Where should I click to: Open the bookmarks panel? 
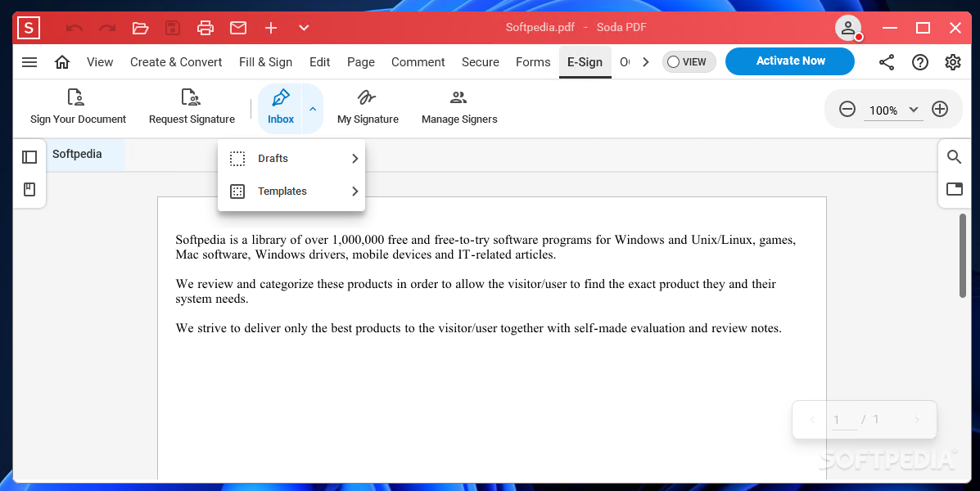coord(29,189)
